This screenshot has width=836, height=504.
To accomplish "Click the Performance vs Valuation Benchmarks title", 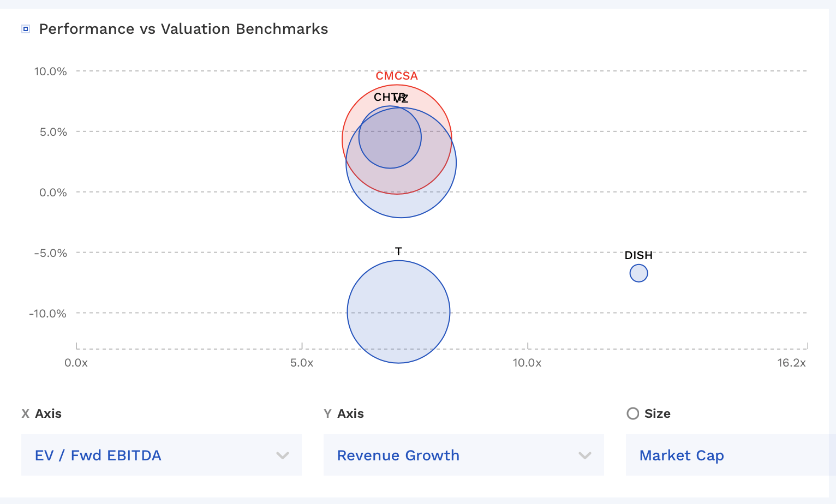I will click(183, 29).
